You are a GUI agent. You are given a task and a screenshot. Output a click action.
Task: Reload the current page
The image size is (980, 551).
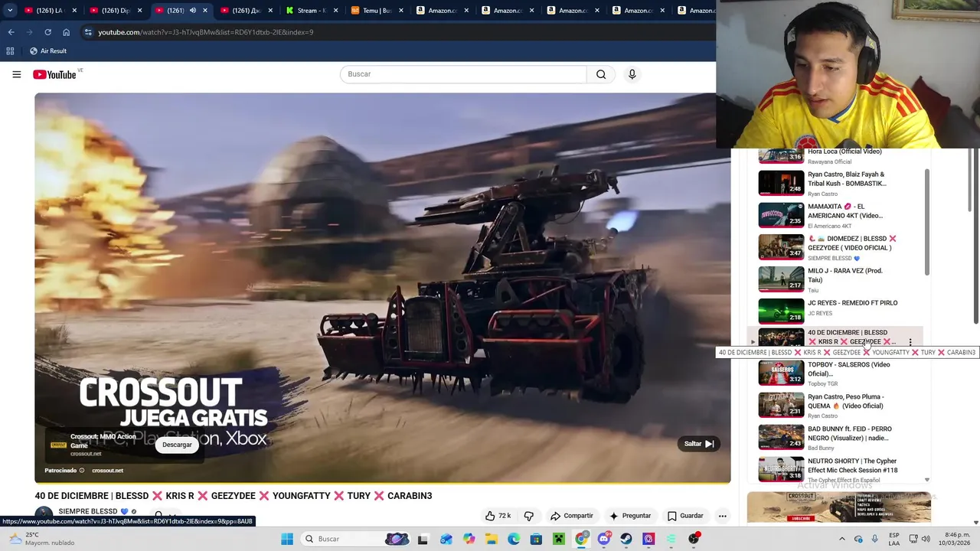click(x=47, y=32)
